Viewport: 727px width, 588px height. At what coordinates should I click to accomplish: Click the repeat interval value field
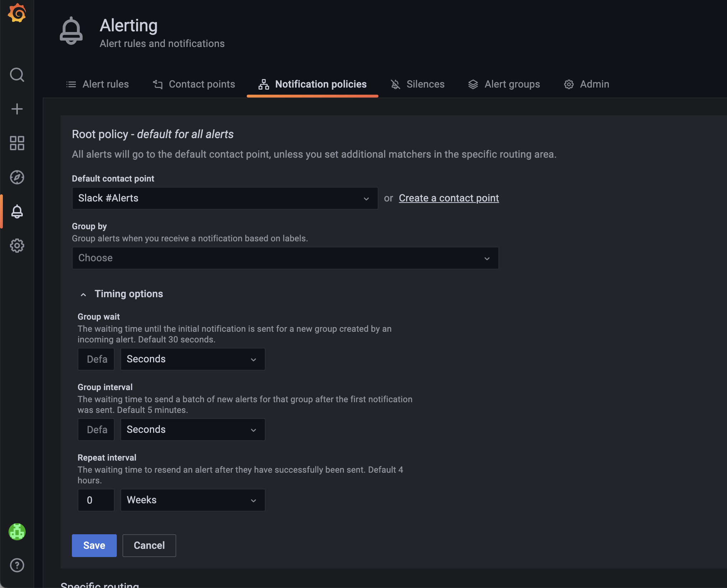point(96,500)
